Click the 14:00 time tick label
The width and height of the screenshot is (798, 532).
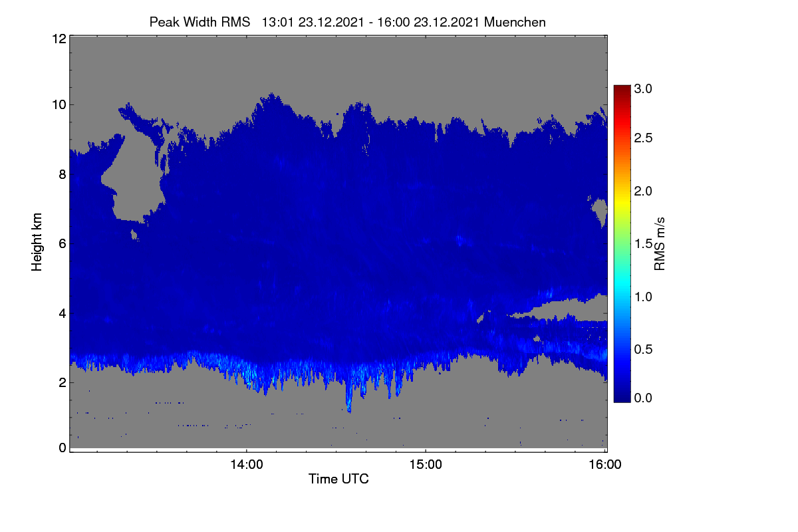[x=247, y=465]
